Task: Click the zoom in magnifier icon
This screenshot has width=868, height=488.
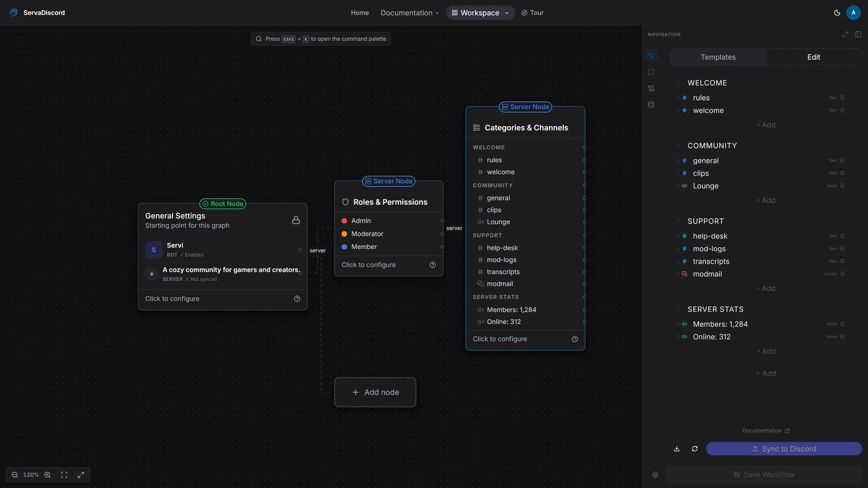Action: pos(47,475)
